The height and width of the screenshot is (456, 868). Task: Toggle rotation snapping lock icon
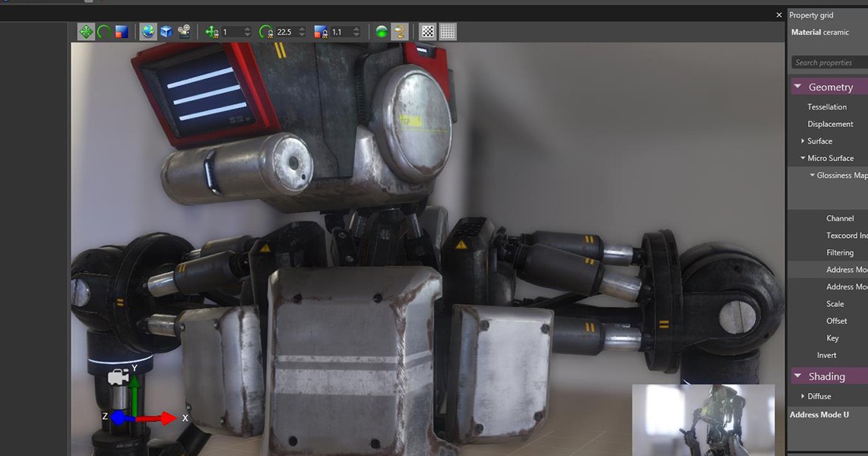(266, 32)
